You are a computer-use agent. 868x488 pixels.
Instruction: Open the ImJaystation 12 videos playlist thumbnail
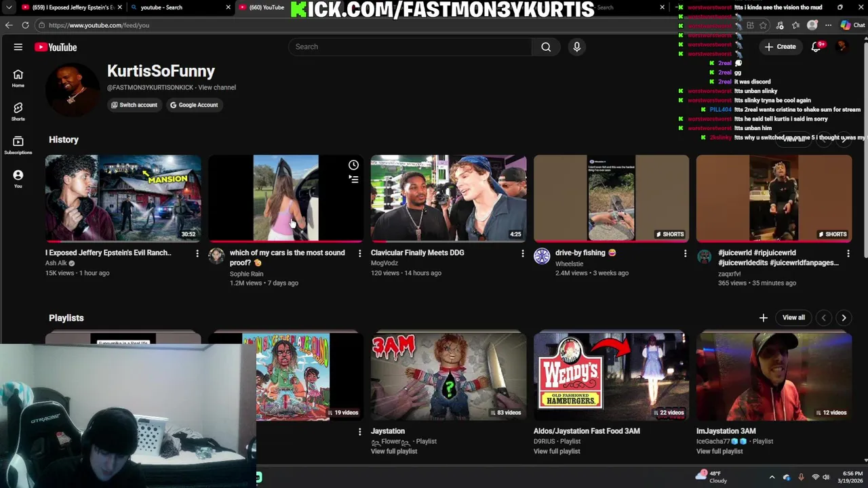pyautogui.click(x=774, y=377)
